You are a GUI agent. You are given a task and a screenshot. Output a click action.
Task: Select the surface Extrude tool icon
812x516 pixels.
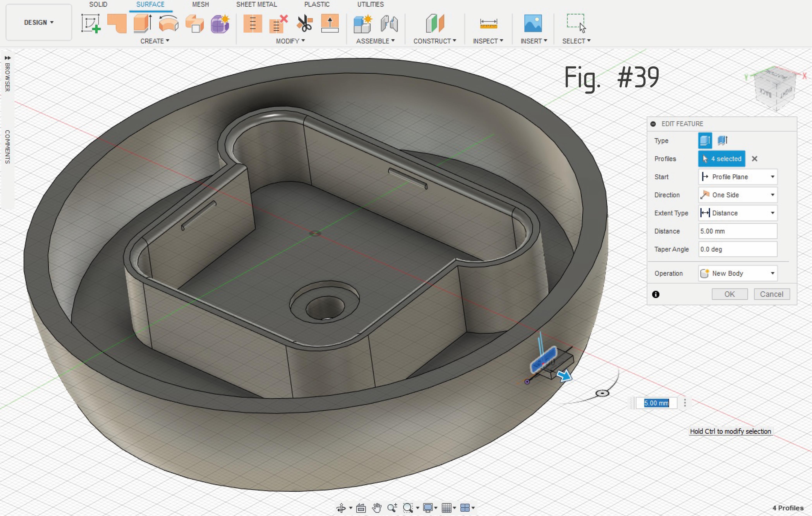pyautogui.click(x=142, y=23)
